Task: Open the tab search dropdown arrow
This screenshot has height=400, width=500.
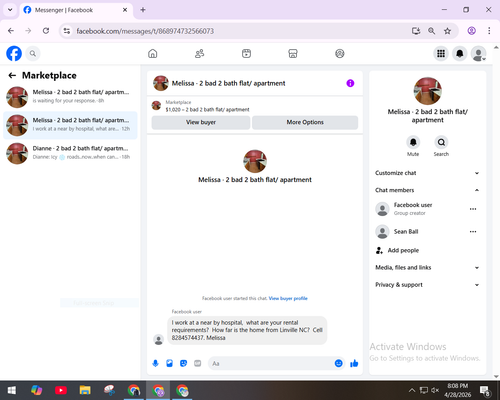Action: click(x=10, y=10)
